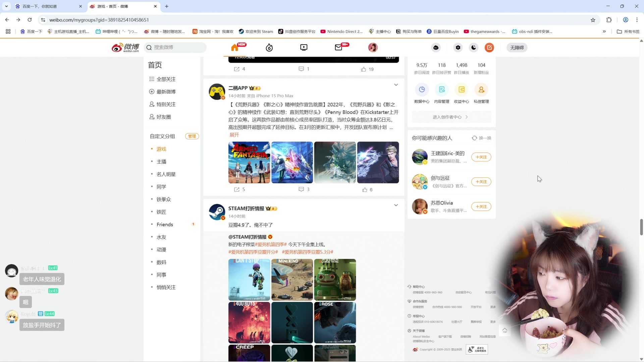
Task: Click the address bar URL
Action: click(99, 20)
